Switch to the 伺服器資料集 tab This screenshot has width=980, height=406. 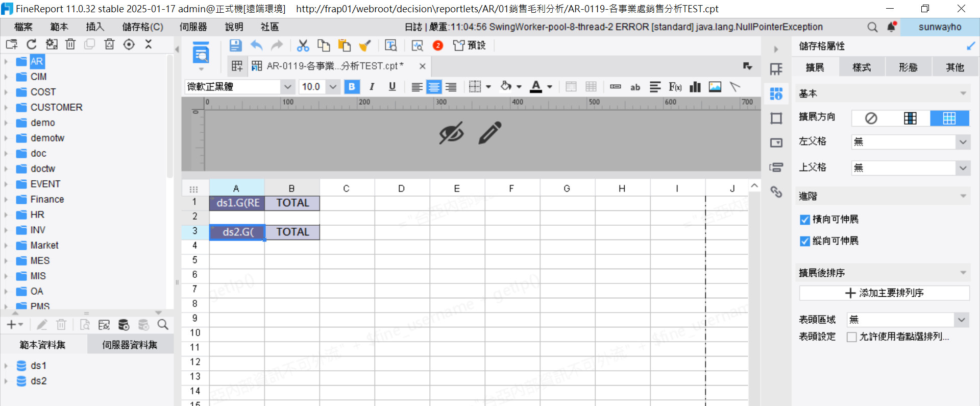130,345
